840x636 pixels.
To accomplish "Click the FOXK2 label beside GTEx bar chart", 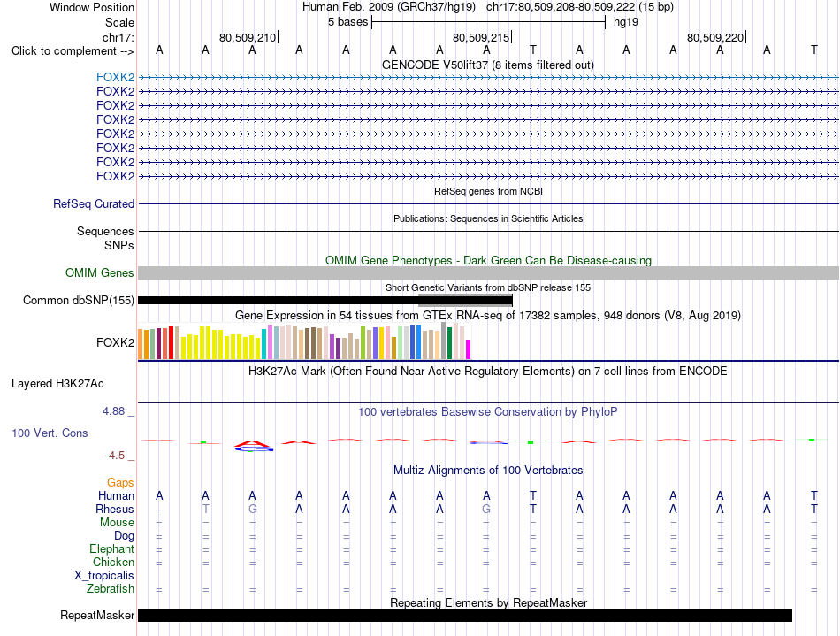I will click(x=115, y=342).
